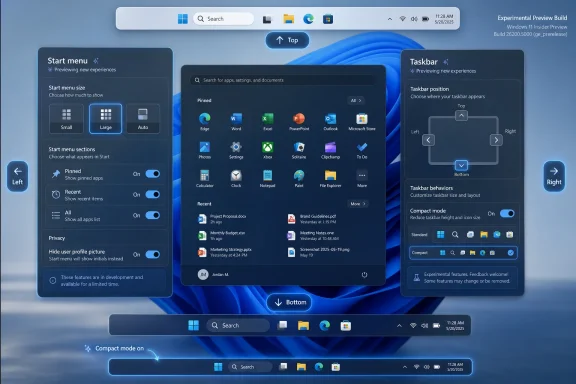Image resolution: width=576 pixels, height=384 pixels.
Task: Launch Edge from the top taskbar
Action: (308, 19)
